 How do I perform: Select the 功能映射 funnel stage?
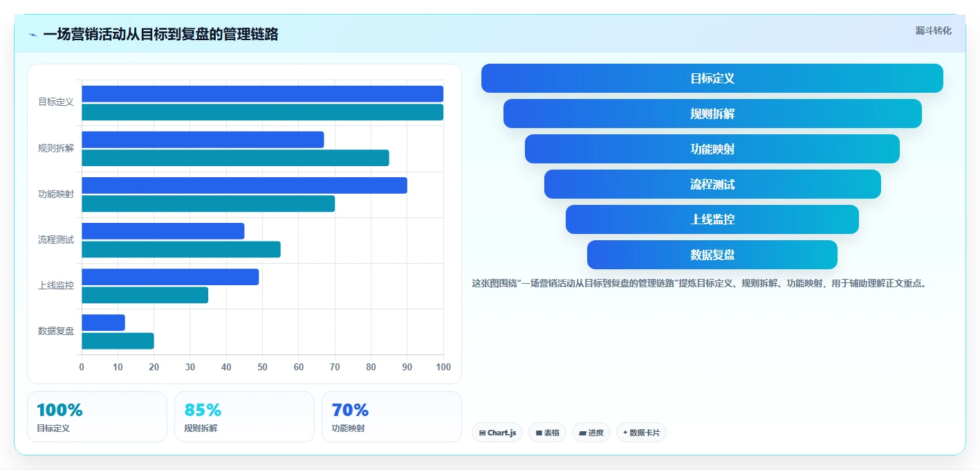(712, 149)
